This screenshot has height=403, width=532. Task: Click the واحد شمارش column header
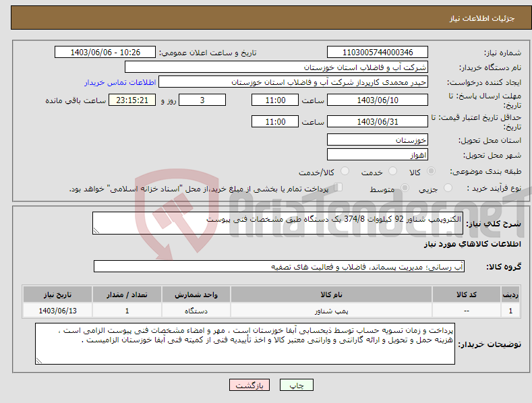coord(196,294)
